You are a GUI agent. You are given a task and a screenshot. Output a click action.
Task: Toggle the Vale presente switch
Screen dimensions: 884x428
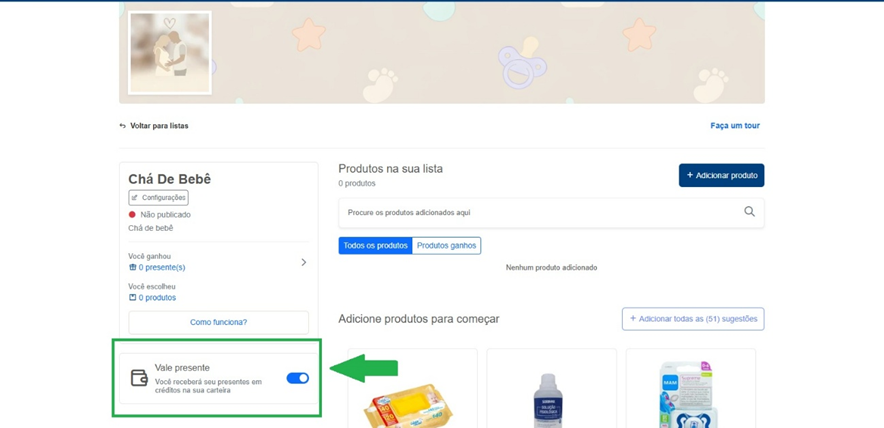pyautogui.click(x=297, y=378)
